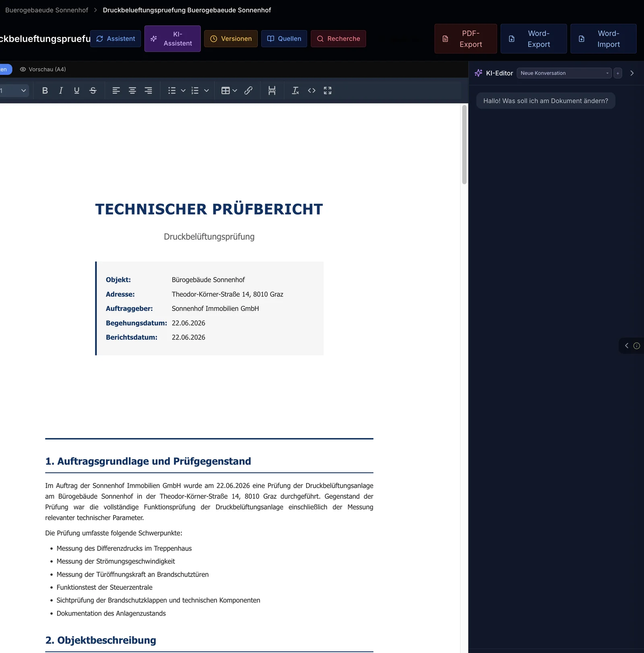Center align the text
Image resolution: width=644 pixels, height=653 pixels.
tap(132, 91)
